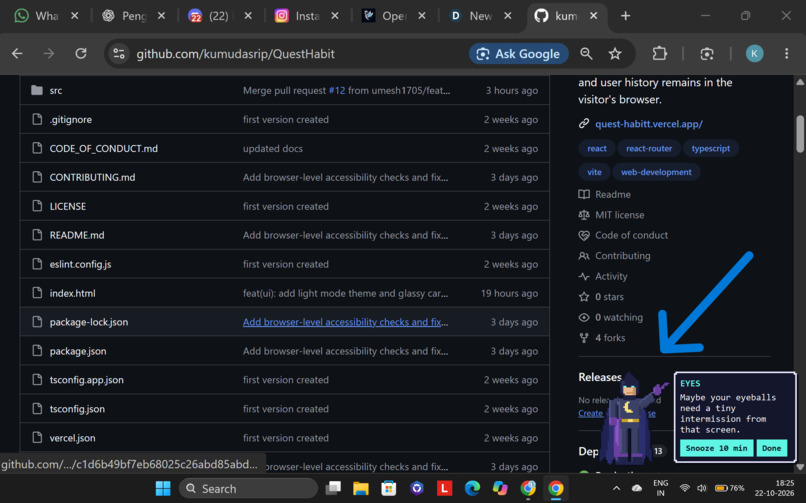
Task: View the 0 stars link
Action: (601, 297)
